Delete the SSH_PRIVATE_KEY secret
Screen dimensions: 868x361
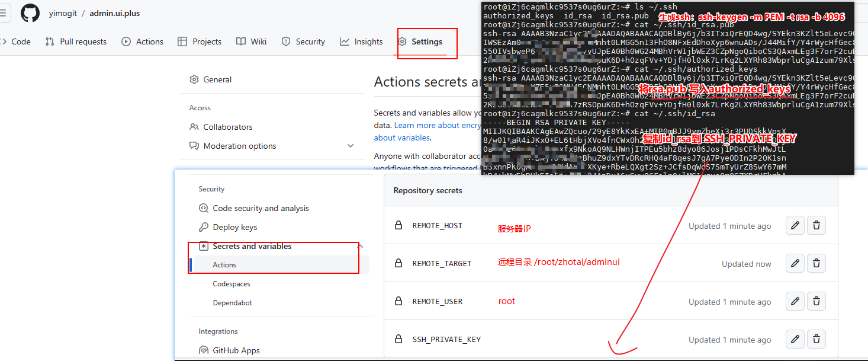pyautogui.click(x=816, y=339)
